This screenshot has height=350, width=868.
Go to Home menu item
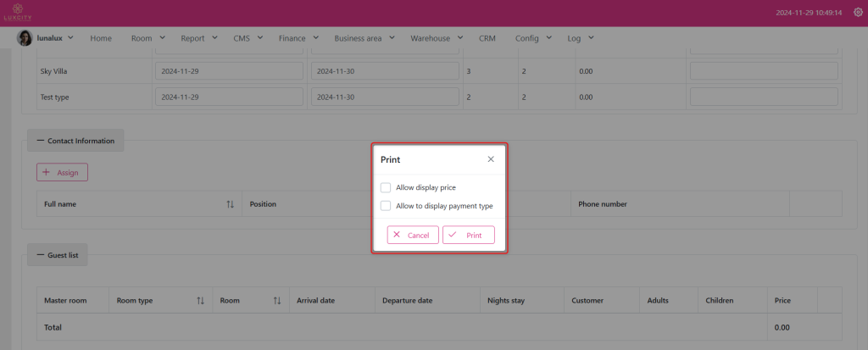101,38
